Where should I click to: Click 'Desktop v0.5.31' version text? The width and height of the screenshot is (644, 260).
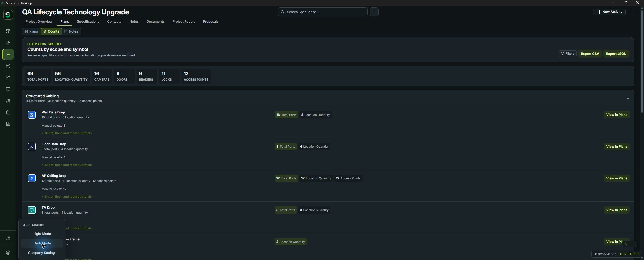(605, 254)
